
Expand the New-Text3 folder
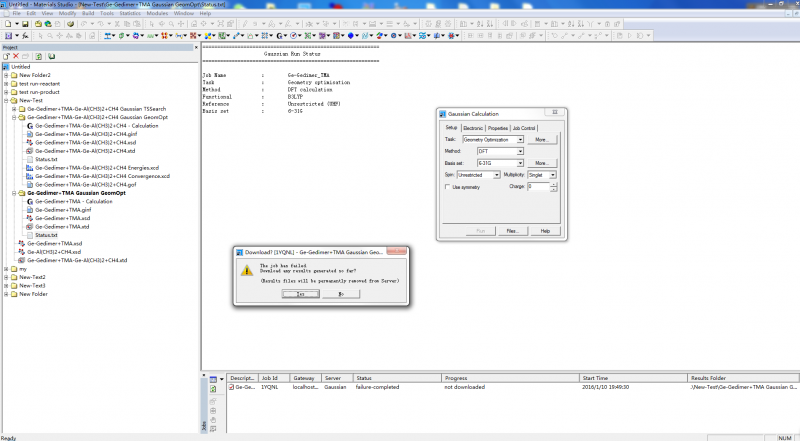[x=6, y=286]
